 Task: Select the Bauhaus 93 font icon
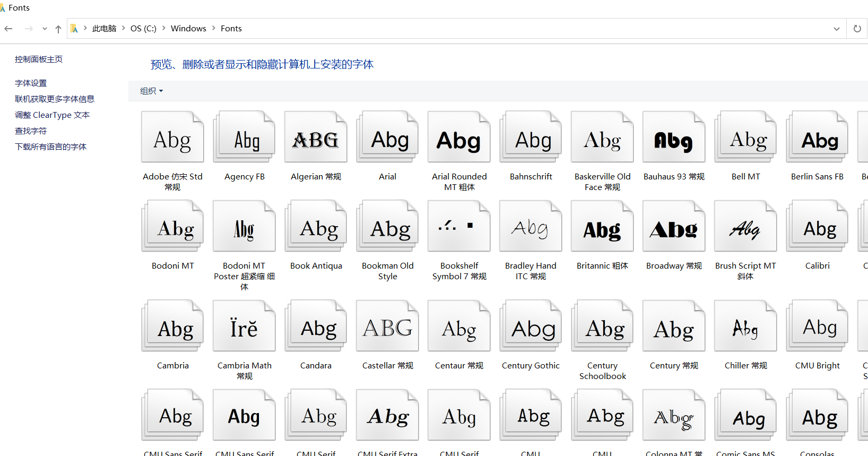pyautogui.click(x=674, y=137)
